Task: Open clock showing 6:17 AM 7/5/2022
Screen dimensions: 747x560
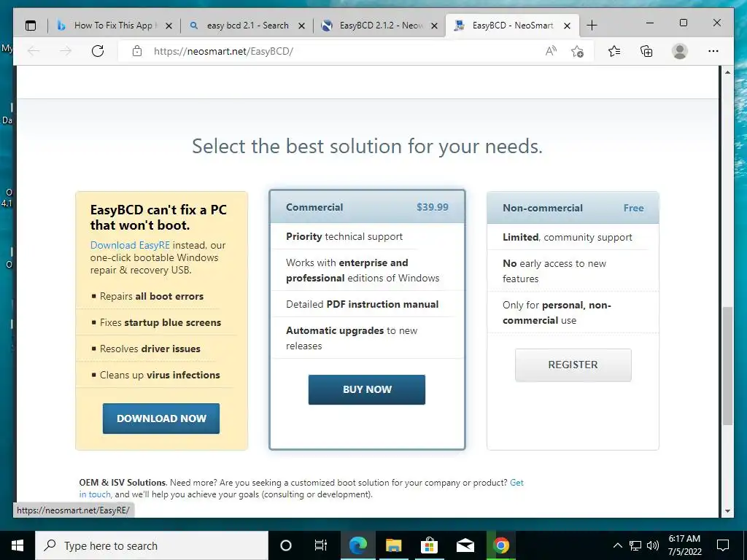Action: [x=684, y=545]
